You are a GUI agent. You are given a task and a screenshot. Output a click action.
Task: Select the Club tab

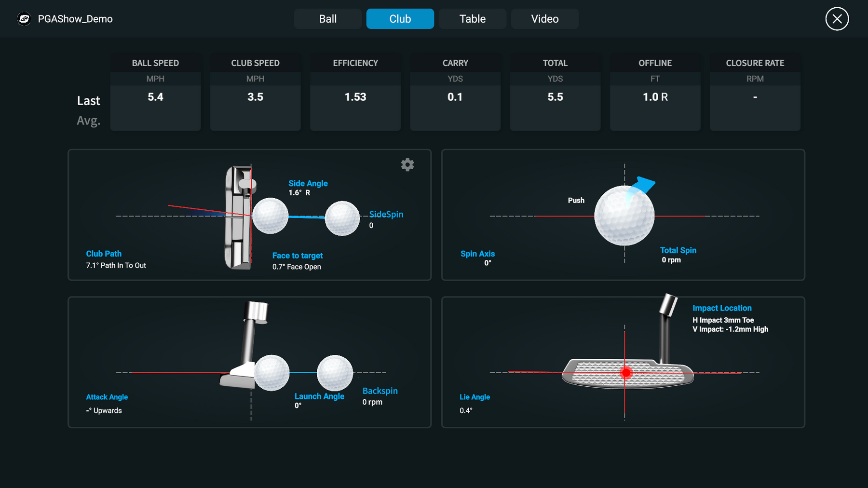click(x=400, y=19)
